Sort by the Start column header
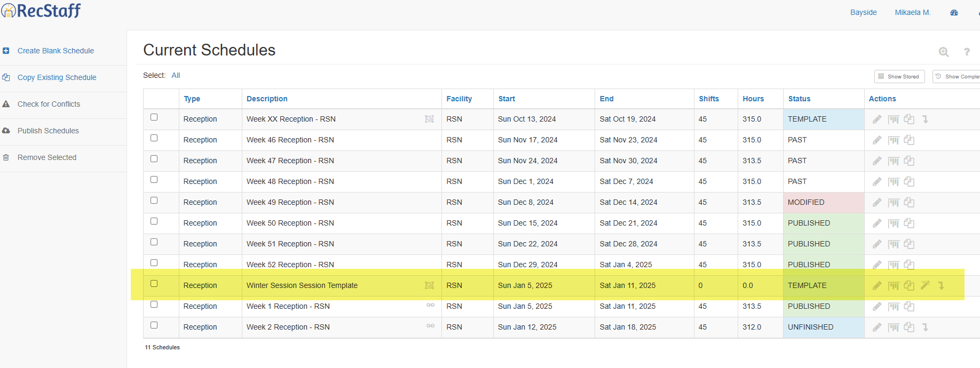Screen dimensions: 980x368 pos(507,99)
